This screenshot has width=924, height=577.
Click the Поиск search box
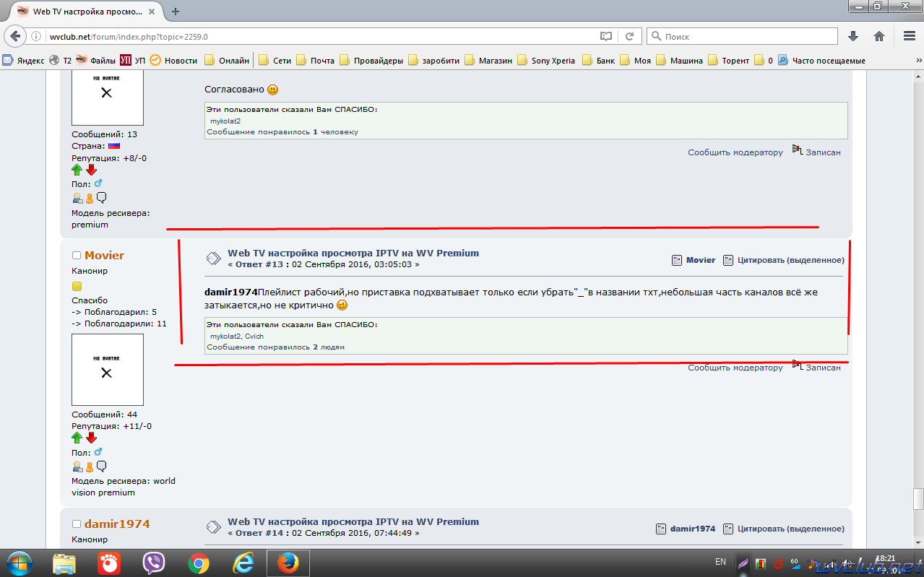click(x=742, y=36)
